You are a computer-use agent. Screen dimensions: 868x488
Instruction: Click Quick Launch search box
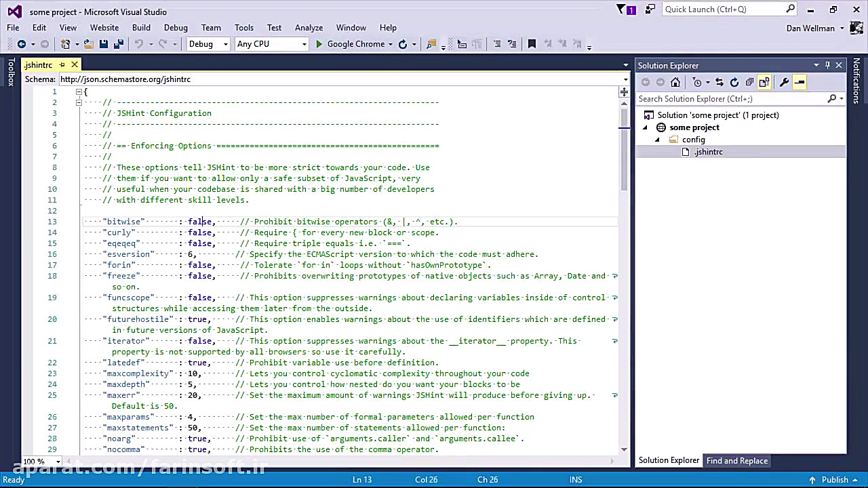point(730,9)
